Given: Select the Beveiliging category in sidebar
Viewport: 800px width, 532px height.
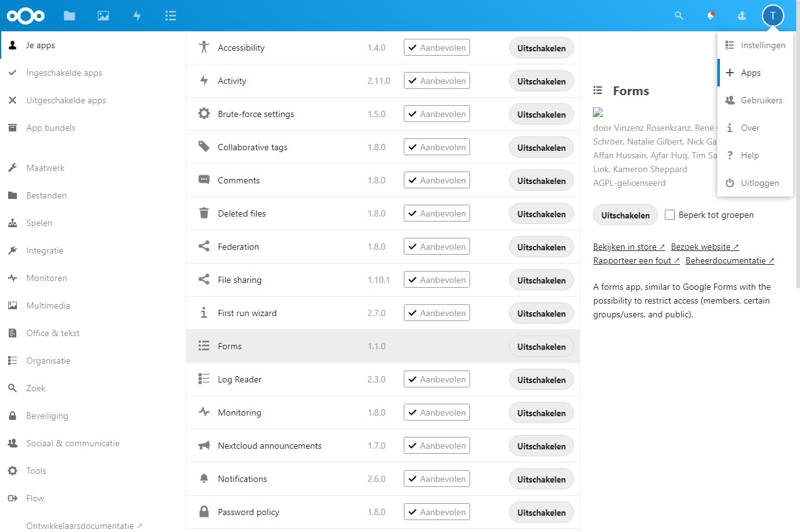Looking at the screenshot, I should click(47, 416).
